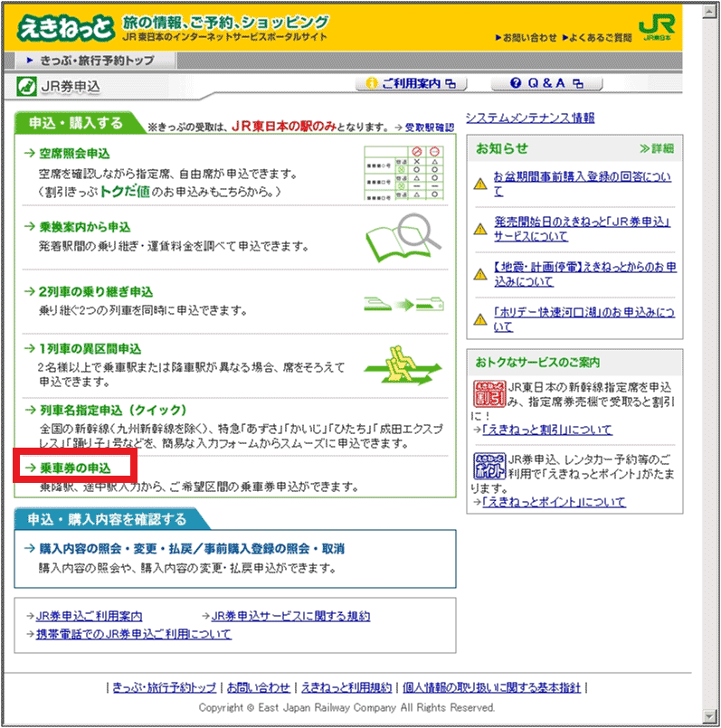721x728 pixels.
Task: Open footer お問い合わせ link
Action: 259,687
